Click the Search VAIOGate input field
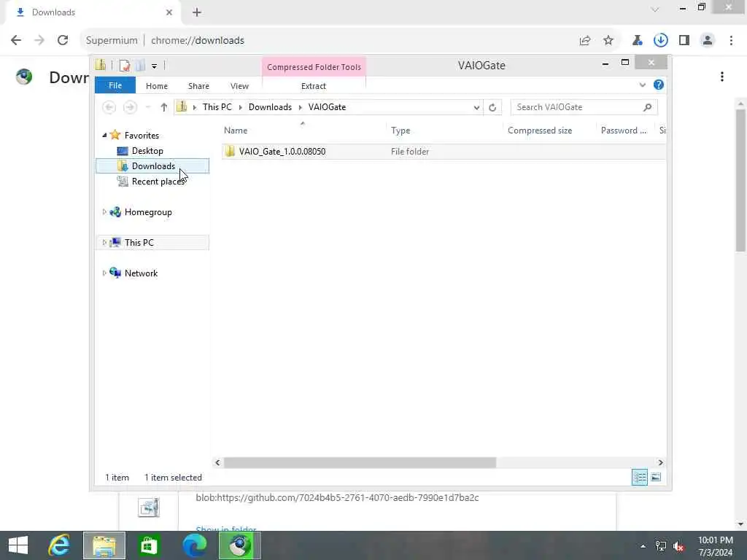 click(584, 107)
